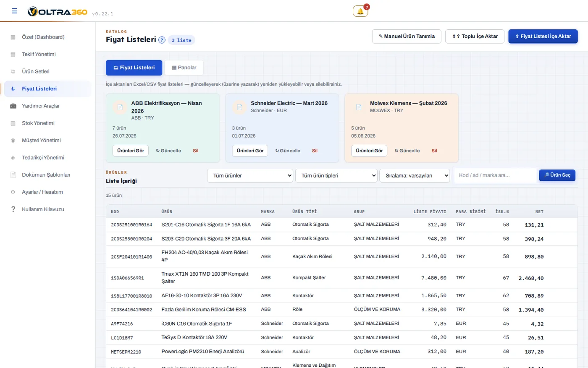Viewport: 588px width, 368px height.
Task: Switch to the Panolar tab
Action: point(184,68)
